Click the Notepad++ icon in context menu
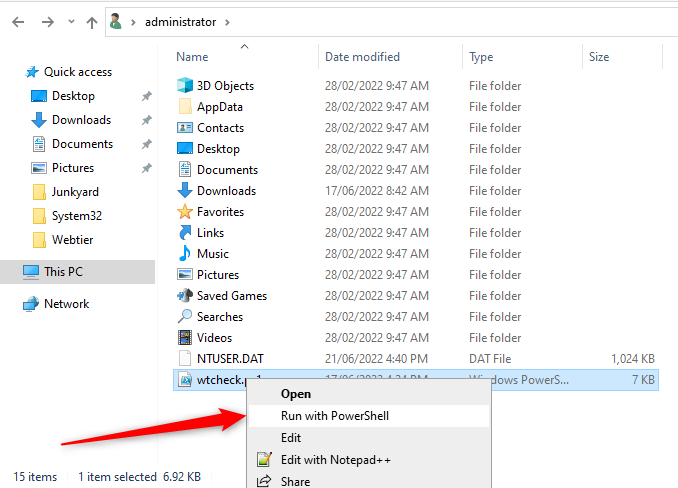The width and height of the screenshot is (678, 488). [x=264, y=459]
